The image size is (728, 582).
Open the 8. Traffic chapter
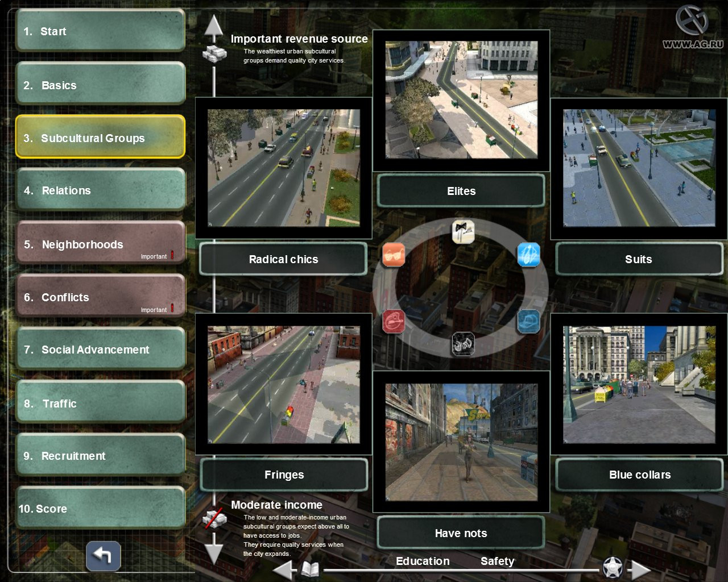click(x=100, y=402)
